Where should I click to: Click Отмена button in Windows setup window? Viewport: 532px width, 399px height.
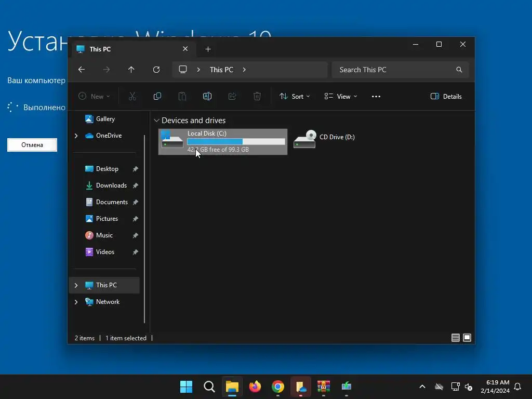point(32,145)
